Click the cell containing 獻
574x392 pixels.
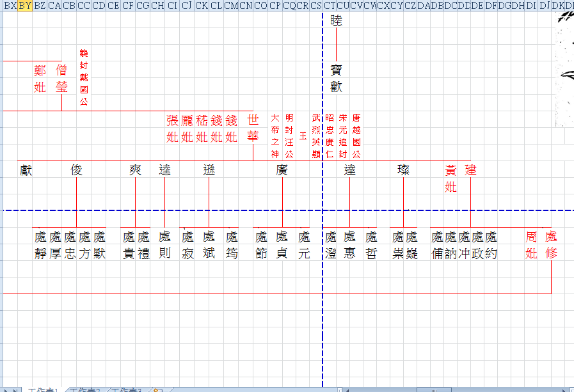pos(26,169)
